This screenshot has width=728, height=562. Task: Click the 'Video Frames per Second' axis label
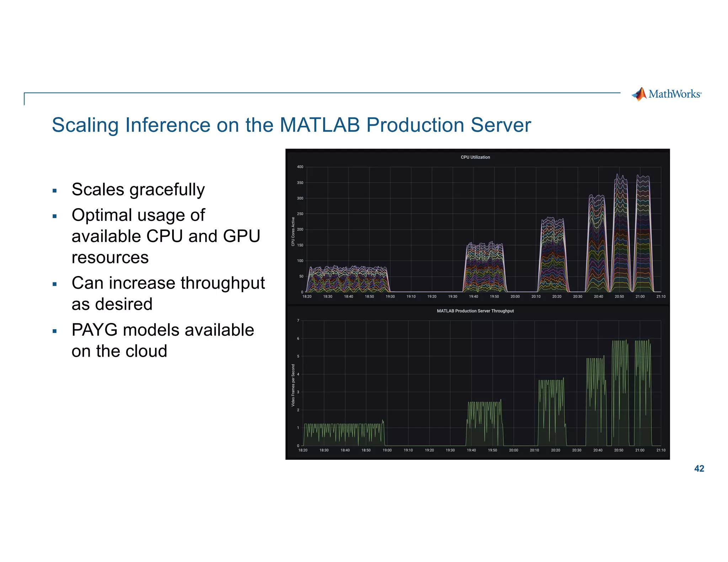pos(293,385)
